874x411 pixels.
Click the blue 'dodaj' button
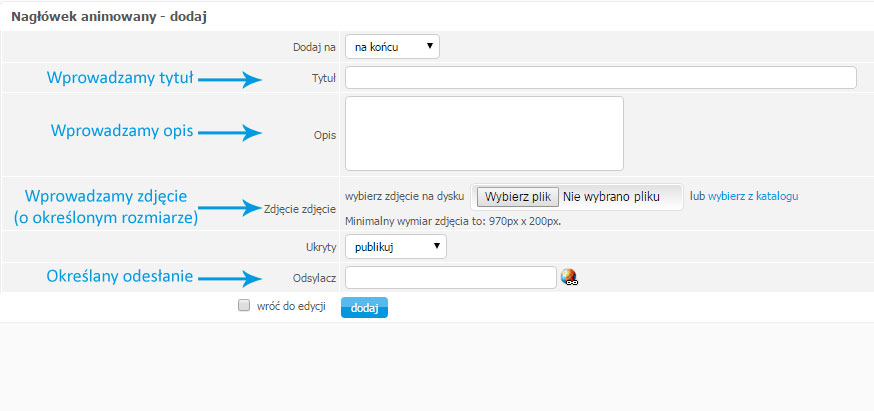pos(364,307)
